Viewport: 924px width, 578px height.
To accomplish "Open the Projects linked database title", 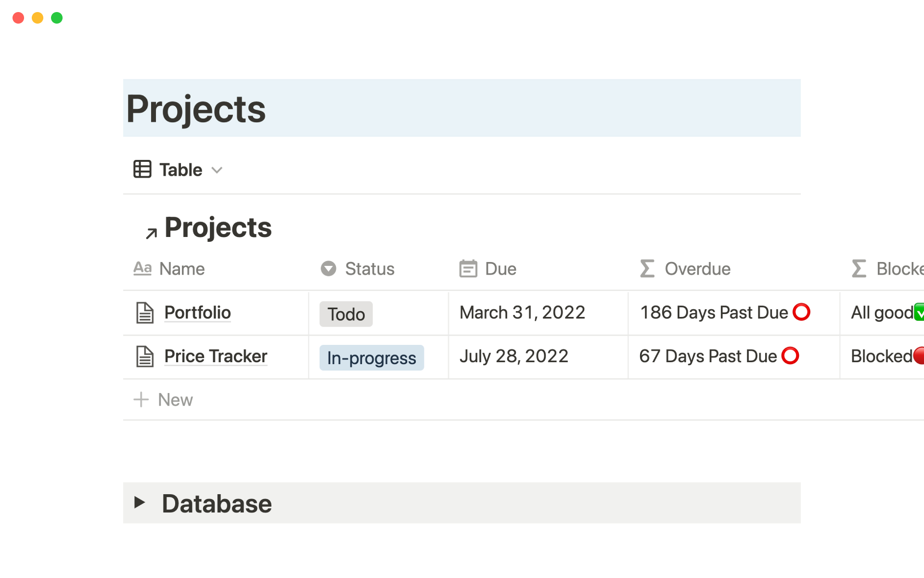I will [x=218, y=227].
